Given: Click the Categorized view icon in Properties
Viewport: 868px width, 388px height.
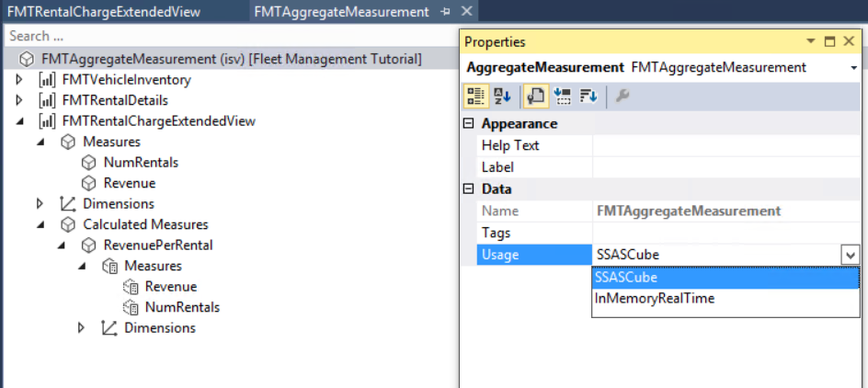Looking at the screenshot, I should point(475,96).
